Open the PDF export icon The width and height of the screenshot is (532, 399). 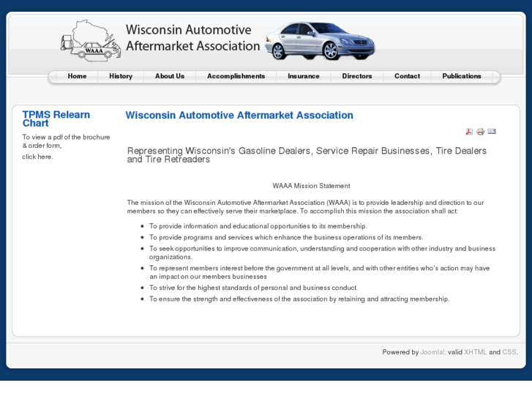coord(469,132)
